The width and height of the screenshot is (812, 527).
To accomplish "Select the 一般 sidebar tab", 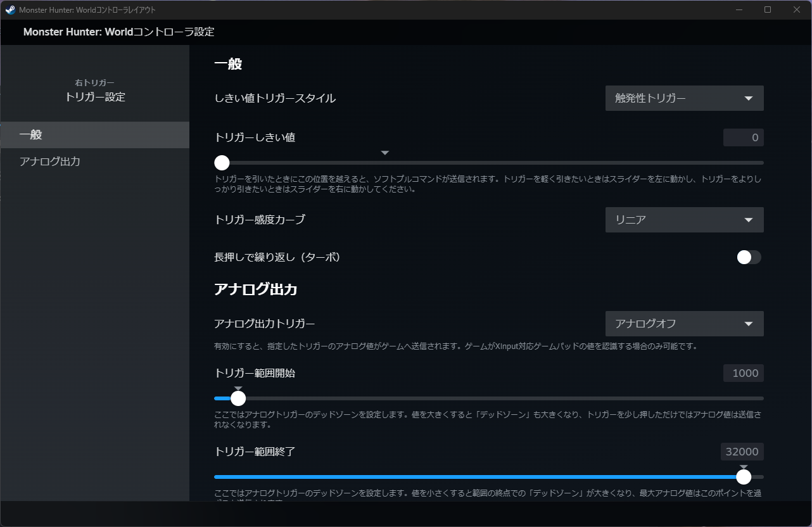I will [x=95, y=135].
